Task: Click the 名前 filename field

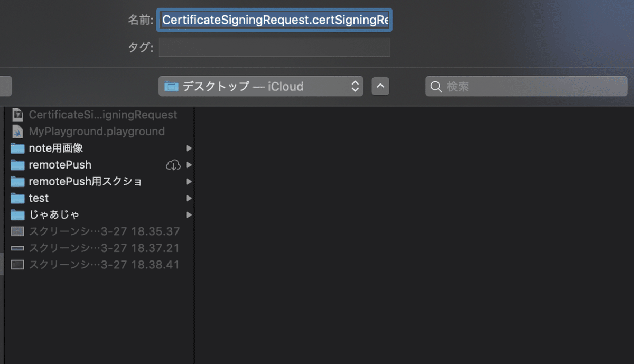Action: click(274, 20)
